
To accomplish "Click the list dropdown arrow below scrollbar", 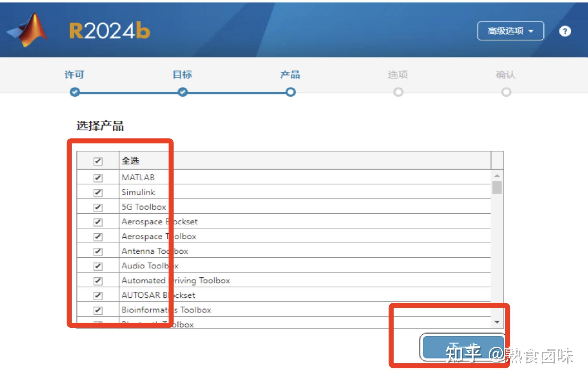I will click(497, 322).
